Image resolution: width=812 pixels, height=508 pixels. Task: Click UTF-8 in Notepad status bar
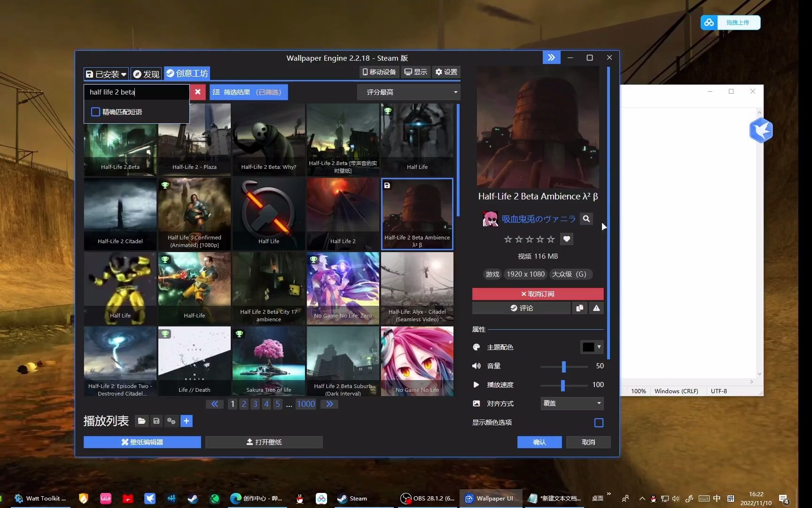pos(718,391)
